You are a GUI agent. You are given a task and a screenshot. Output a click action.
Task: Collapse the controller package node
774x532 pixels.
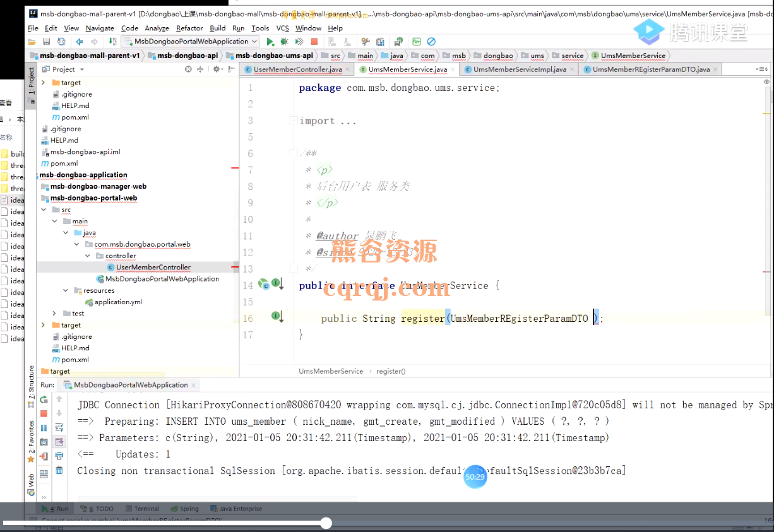click(x=88, y=256)
